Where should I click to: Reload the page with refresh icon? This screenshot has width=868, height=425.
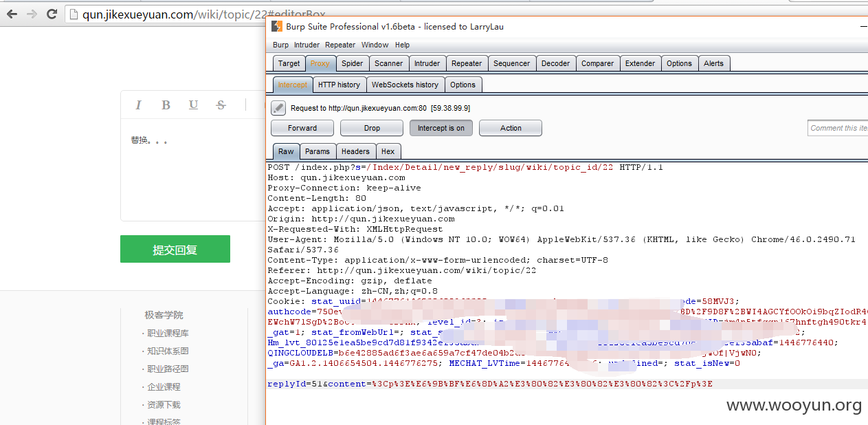click(x=52, y=14)
